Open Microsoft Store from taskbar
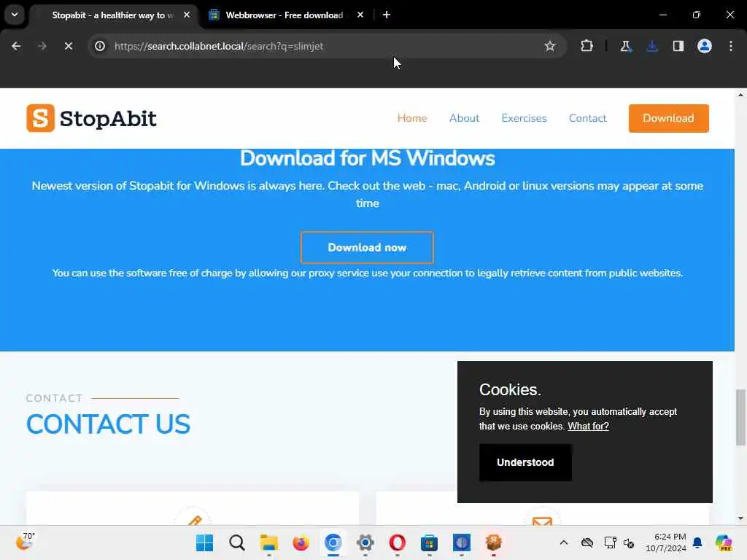 [x=429, y=542]
